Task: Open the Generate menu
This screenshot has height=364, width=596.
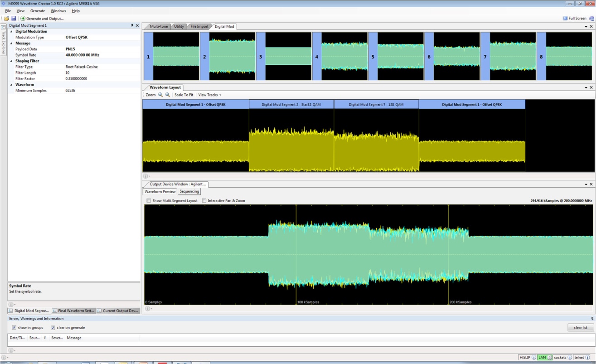Action: pyautogui.click(x=38, y=11)
